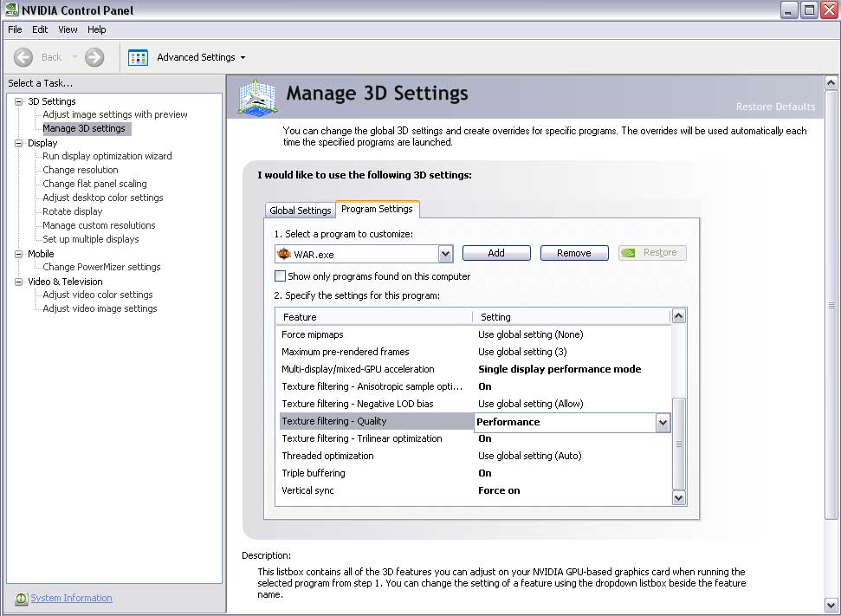This screenshot has width=841, height=616.
Task: Click the Back arrow icon
Action: [23, 57]
